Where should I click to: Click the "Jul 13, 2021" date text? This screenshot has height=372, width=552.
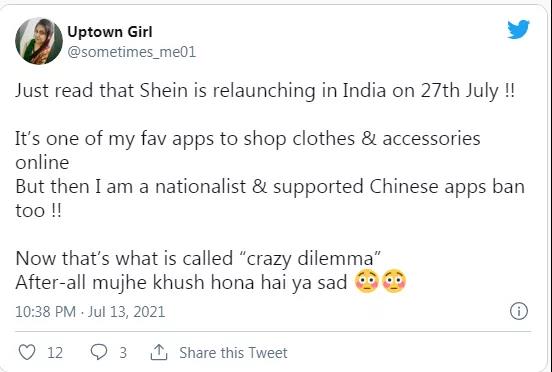click(x=126, y=312)
